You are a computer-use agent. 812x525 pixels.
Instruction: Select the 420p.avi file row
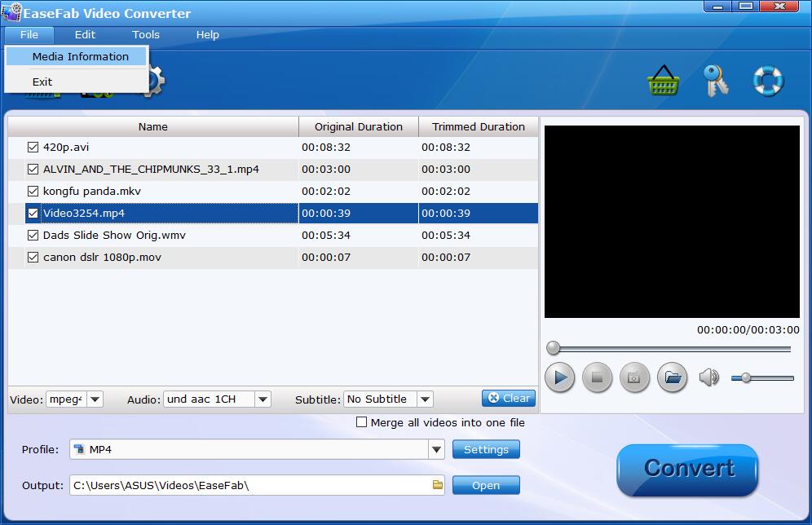[x=273, y=148]
